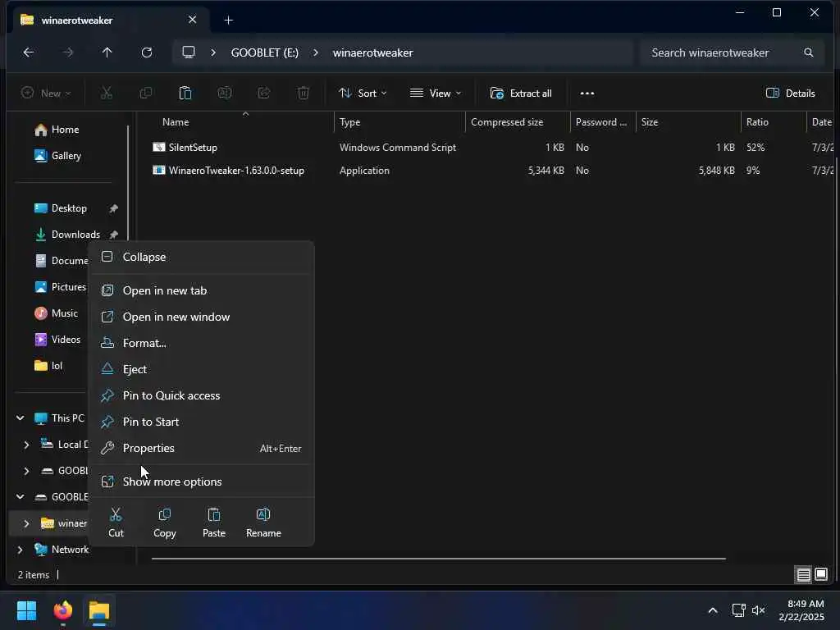Viewport: 840px width, 630px height.
Task: Go back with the back arrow
Action: point(29,52)
